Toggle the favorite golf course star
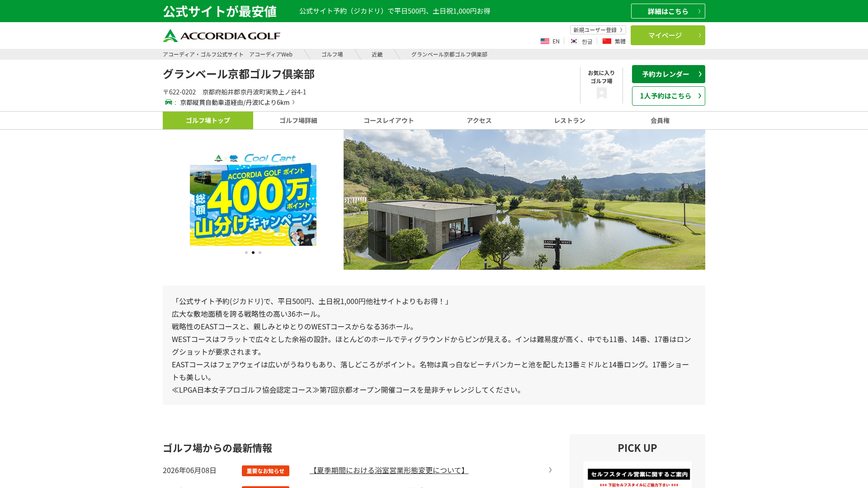 click(x=601, y=93)
